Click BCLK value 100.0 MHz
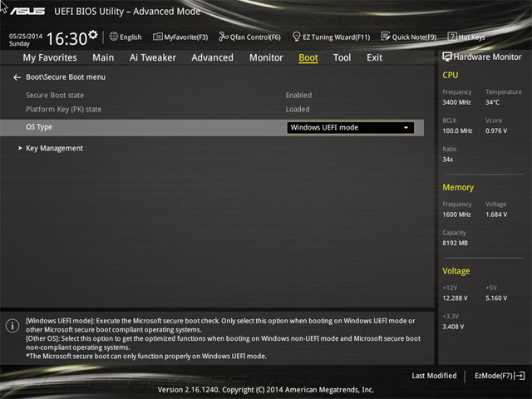Screen dimensions: 532x399 [x=457, y=131]
